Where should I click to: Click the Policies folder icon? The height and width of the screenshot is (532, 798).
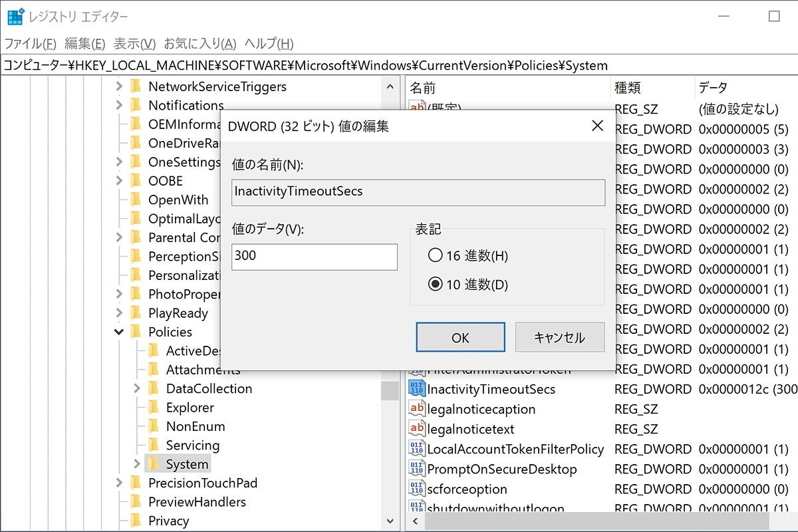coord(136,332)
